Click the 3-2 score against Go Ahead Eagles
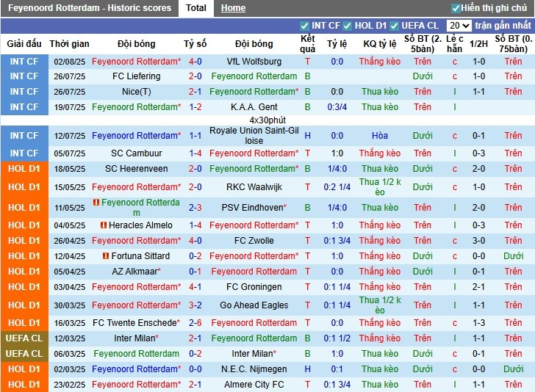The height and width of the screenshot is (392, 535). coord(195,305)
